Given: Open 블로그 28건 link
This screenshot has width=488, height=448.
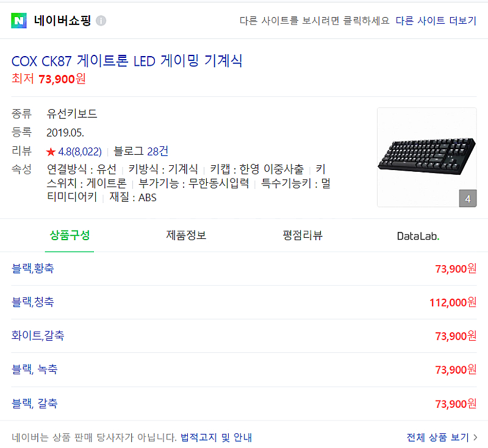Looking at the screenshot, I should coord(141,151).
